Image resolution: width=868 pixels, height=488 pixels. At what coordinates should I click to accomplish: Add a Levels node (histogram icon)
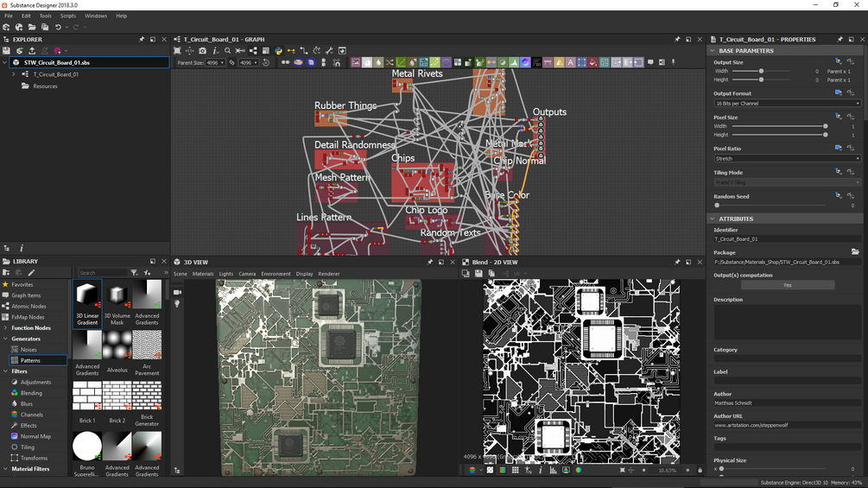click(x=514, y=62)
